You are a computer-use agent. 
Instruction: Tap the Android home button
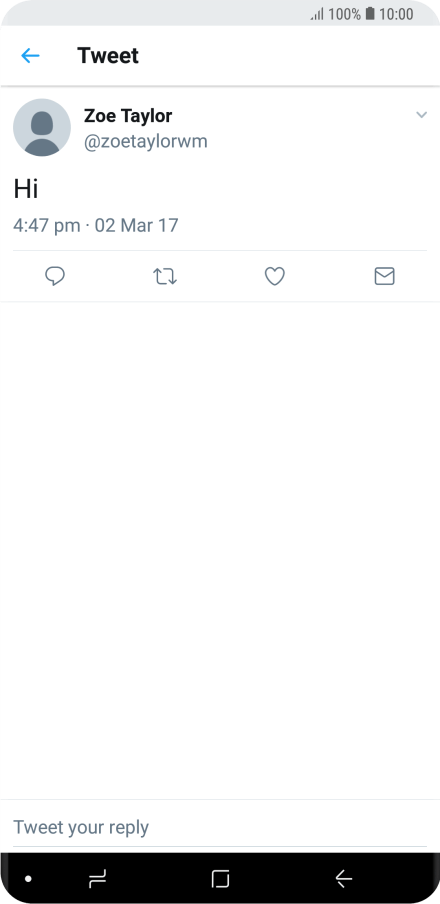(x=220, y=879)
